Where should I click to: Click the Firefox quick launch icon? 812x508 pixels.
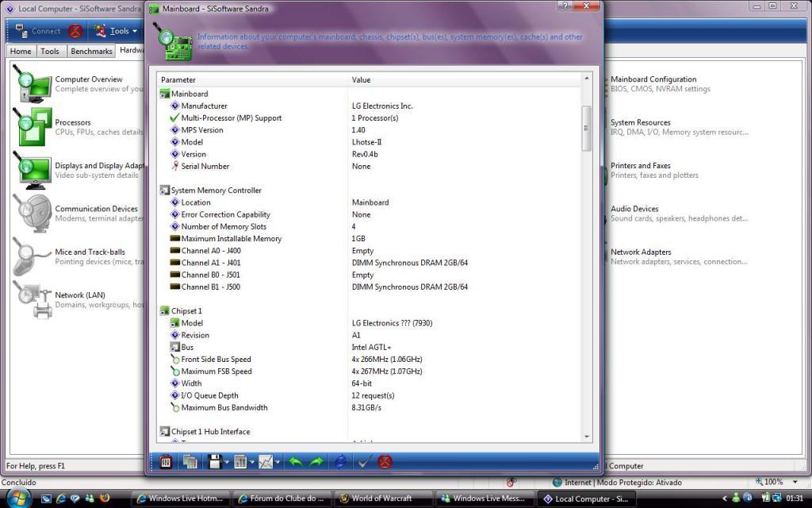click(x=105, y=498)
